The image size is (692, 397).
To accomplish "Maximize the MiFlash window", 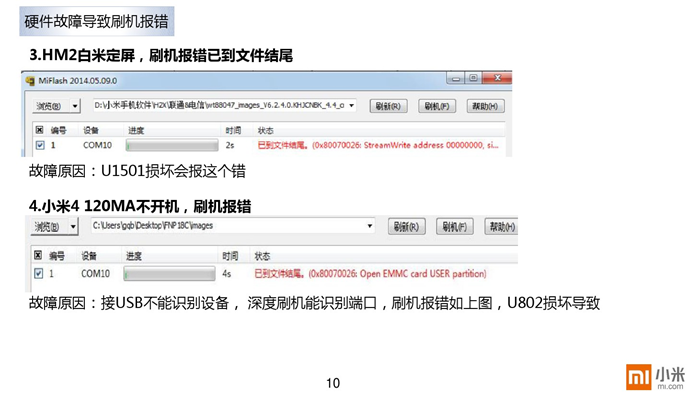I will (473, 78).
